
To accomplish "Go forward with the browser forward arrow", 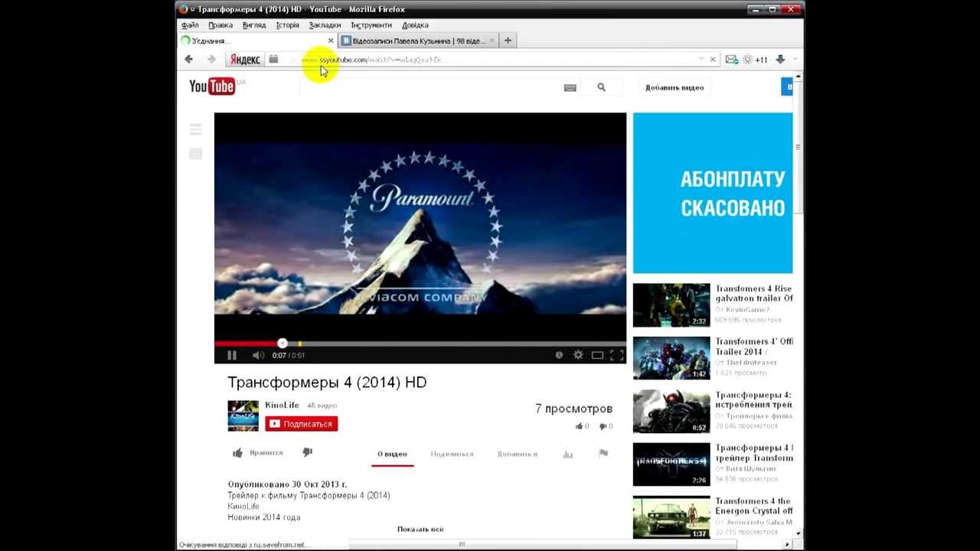I will point(212,59).
